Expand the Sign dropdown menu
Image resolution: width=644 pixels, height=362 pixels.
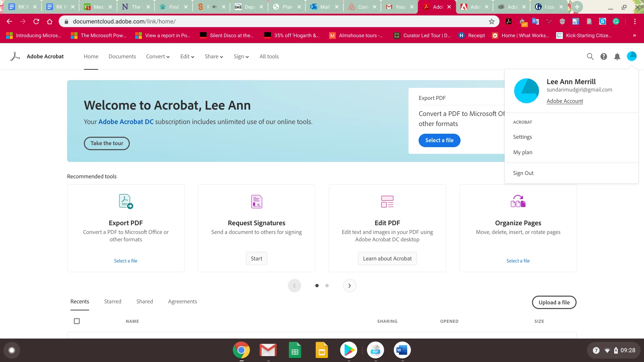pyautogui.click(x=241, y=57)
